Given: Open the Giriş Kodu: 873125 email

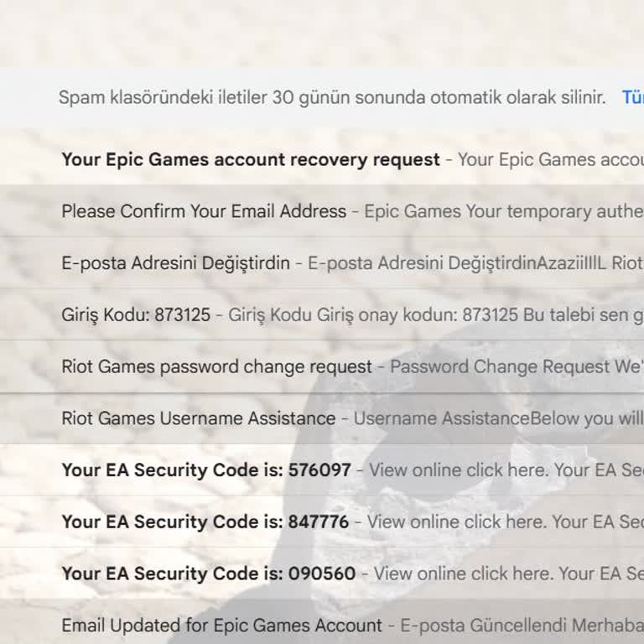Looking at the screenshot, I should point(136,315).
